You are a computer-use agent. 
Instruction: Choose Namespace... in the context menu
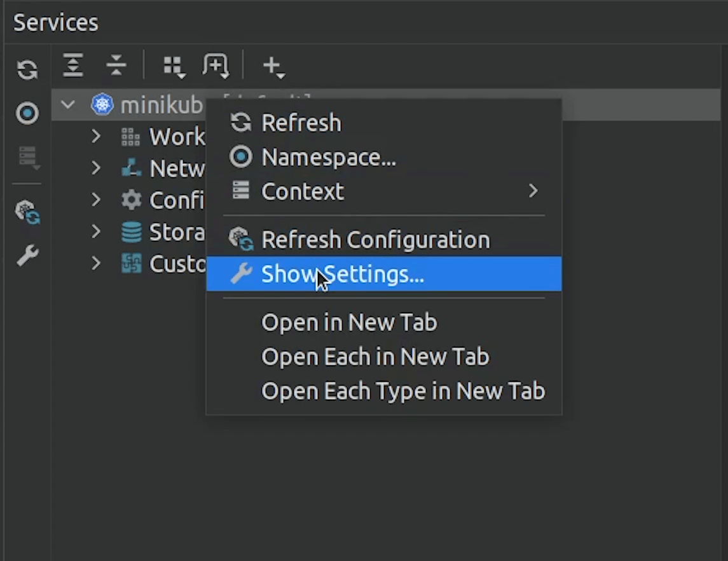(x=328, y=157)
